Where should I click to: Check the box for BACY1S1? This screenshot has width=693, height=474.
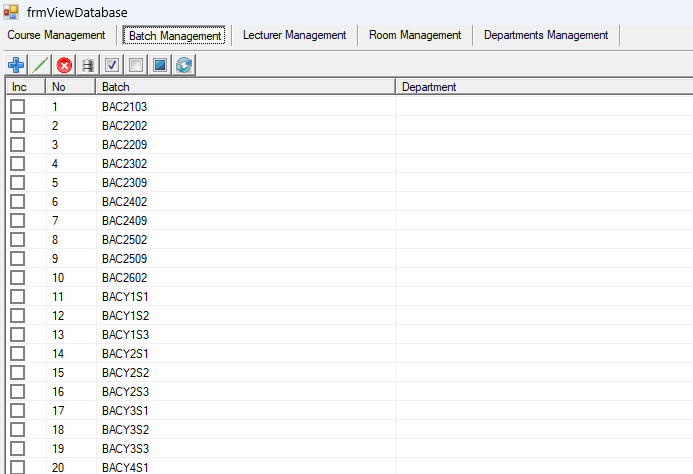pos(18,297)
